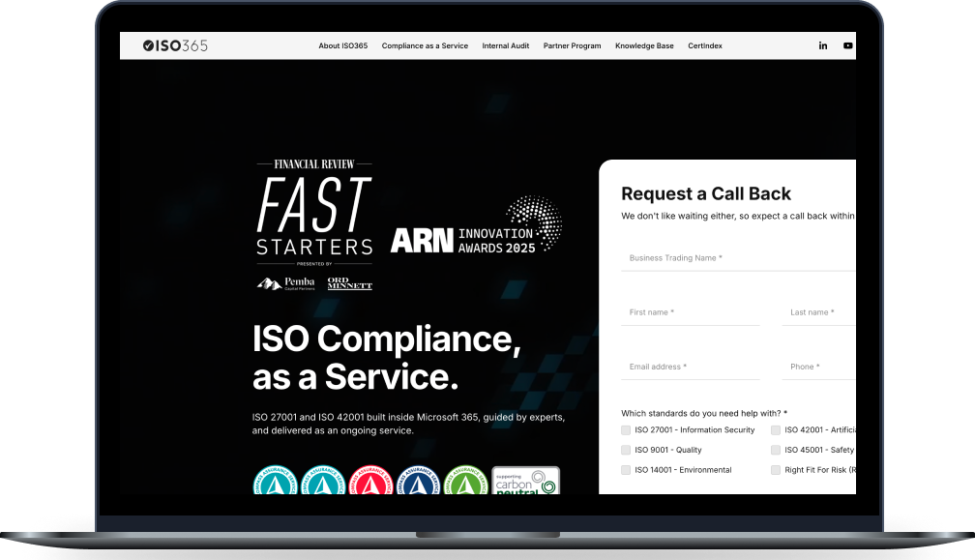Focus the Business Trading Name field
Screen dimensions: 975x560
pos(738,258)
